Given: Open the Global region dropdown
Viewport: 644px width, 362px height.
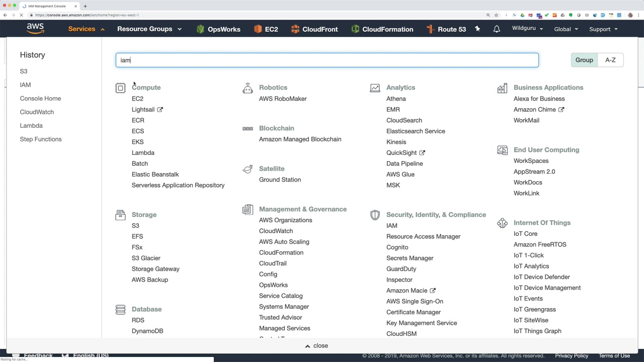Looking at the screenshot, I should click(x=566, y=29).
